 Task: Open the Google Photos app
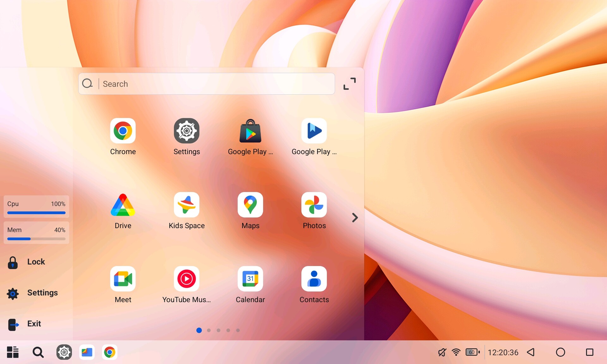[314, 205]
